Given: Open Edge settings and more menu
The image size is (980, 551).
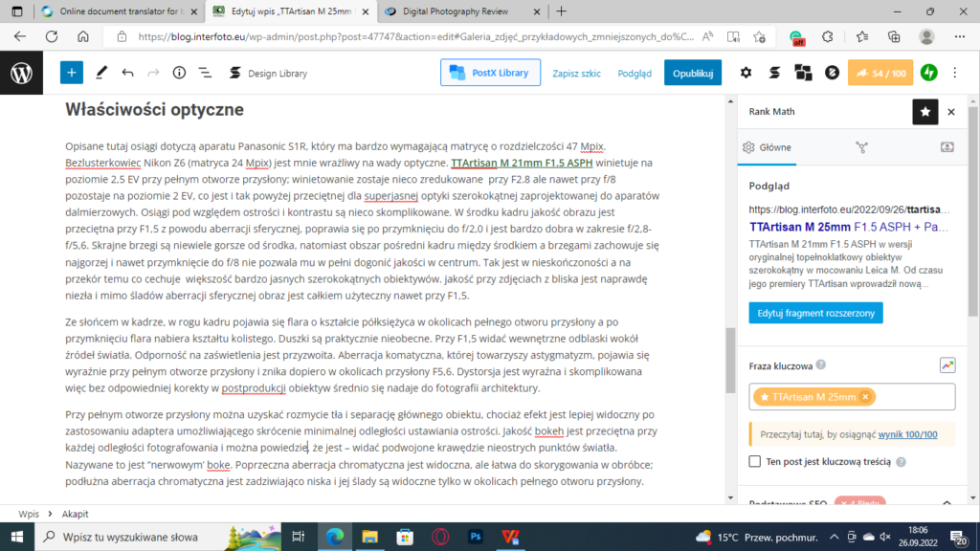Looking at the screenshot, I should click(959, 37).
